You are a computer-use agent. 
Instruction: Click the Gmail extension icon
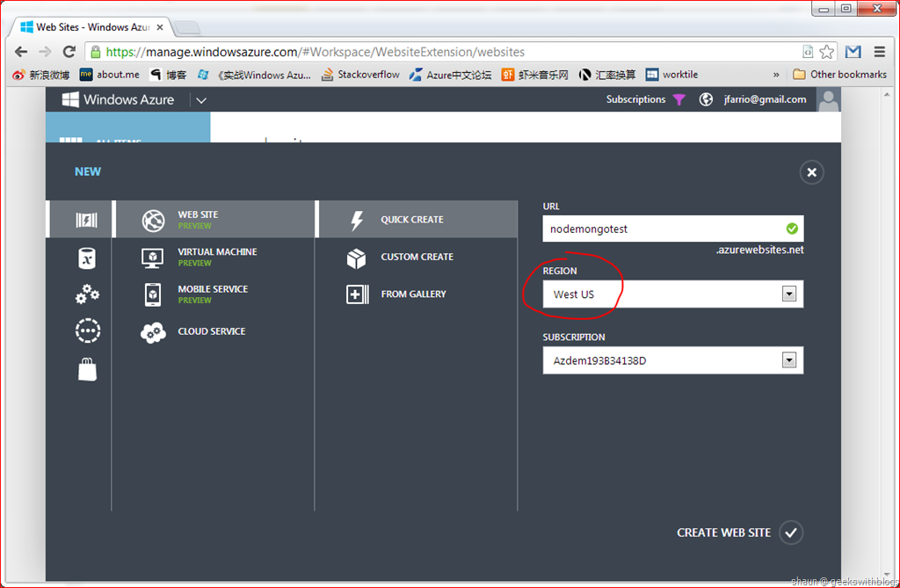coord(853,52)
